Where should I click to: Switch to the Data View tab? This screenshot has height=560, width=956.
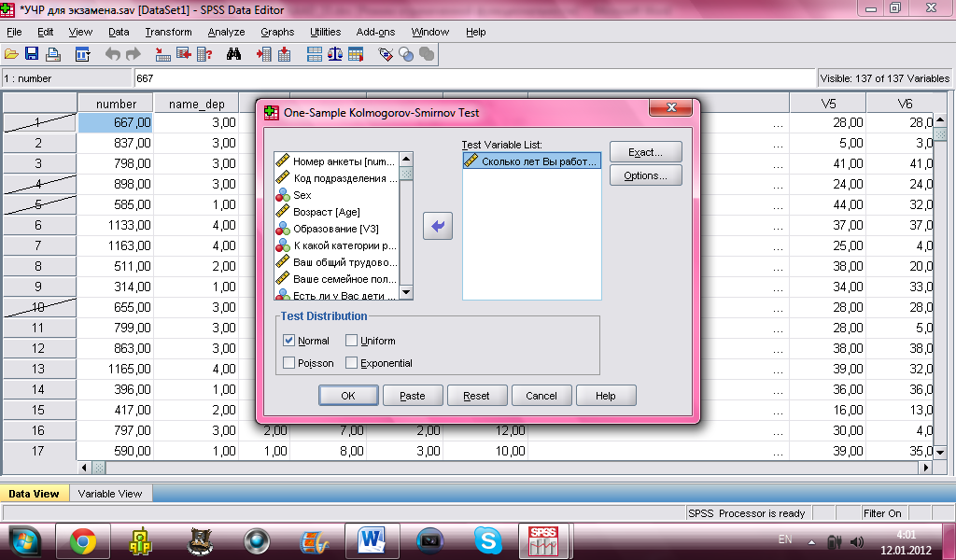(35, 494)
